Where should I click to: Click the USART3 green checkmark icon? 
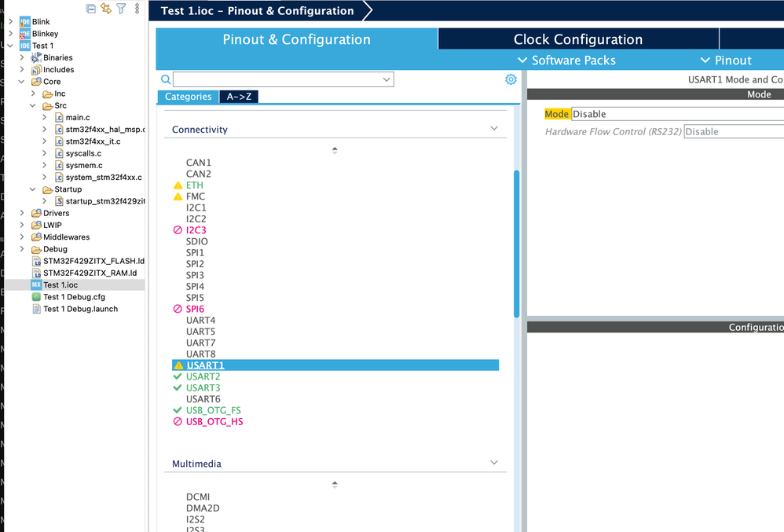177,387
